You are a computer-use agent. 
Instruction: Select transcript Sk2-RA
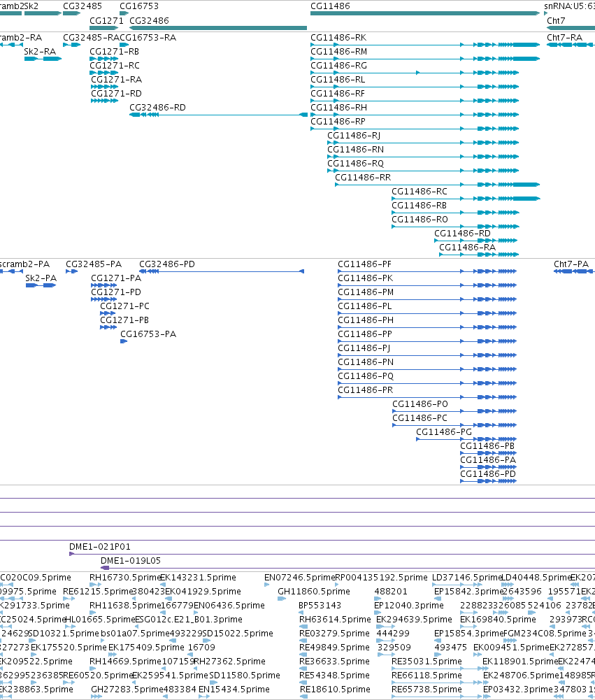[40, 52]
